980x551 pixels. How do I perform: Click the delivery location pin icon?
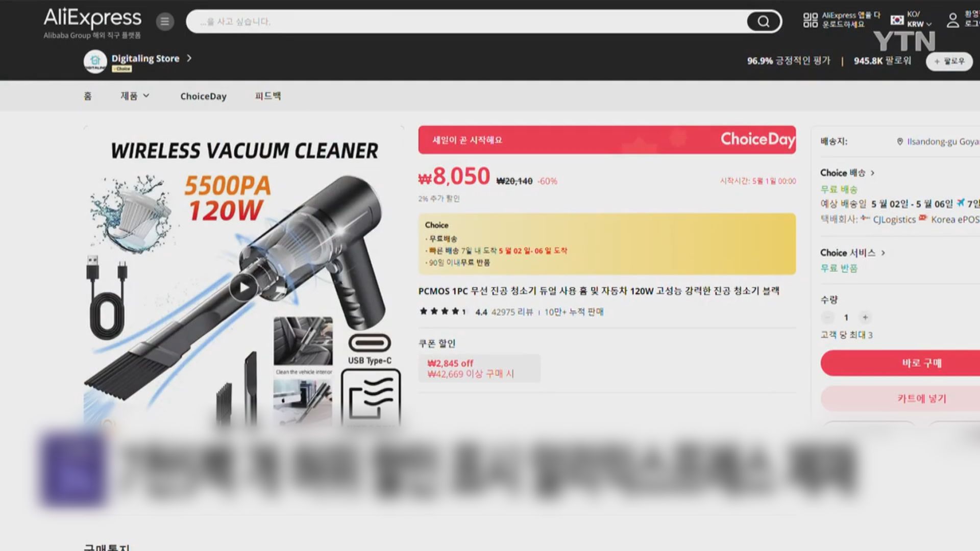click(900, 142)
